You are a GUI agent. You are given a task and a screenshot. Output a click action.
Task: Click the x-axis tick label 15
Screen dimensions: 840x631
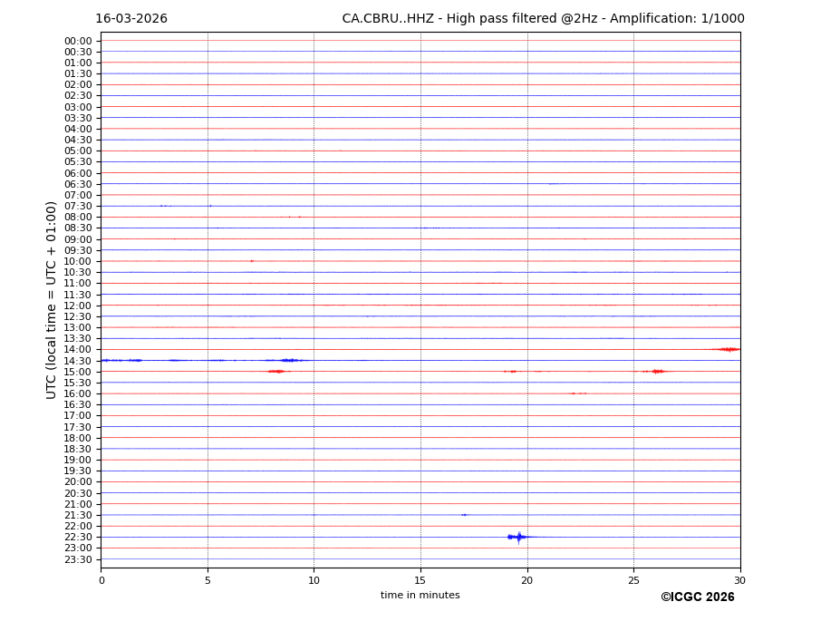tap(420, 580)
